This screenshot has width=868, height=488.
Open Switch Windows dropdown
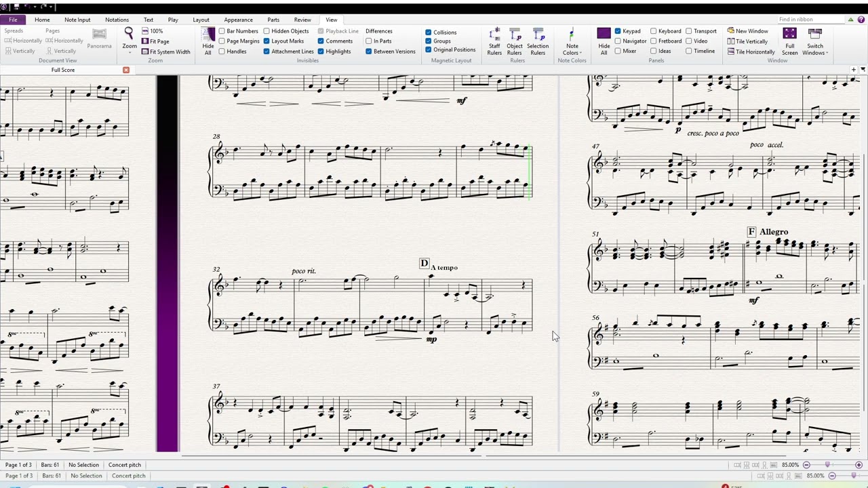point(814,42)
